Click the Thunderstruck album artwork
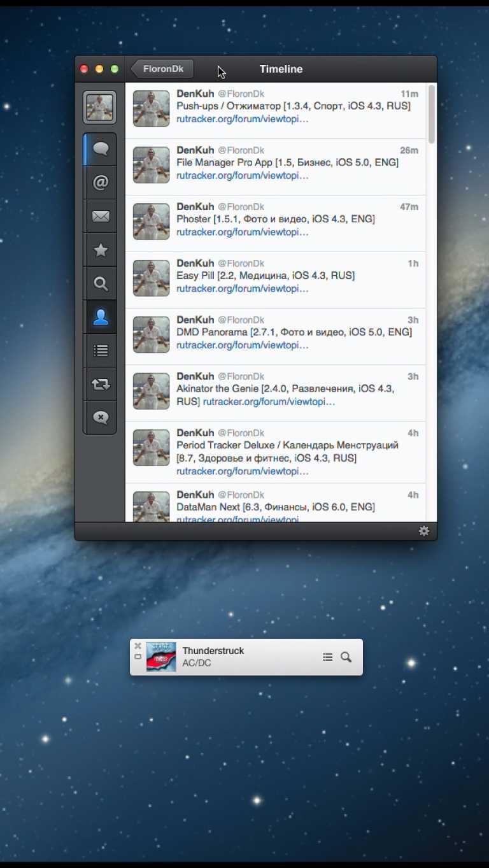This screenshot has height=868, width=489. coord(161,657)
